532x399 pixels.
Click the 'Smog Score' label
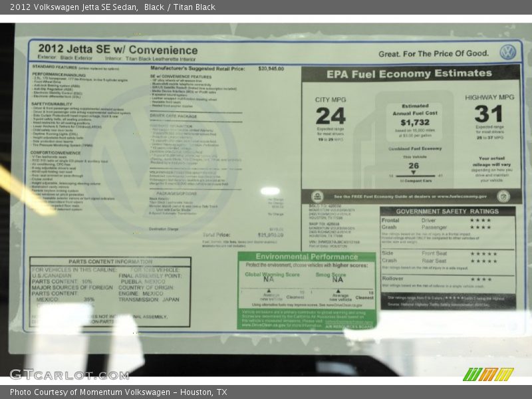point(331,275)
